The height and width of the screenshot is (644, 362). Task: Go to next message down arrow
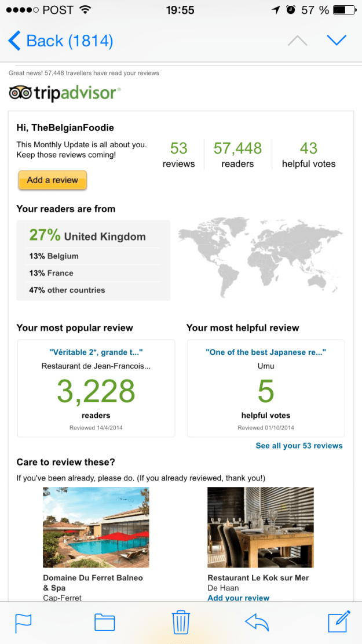click(x=336, y=41)
